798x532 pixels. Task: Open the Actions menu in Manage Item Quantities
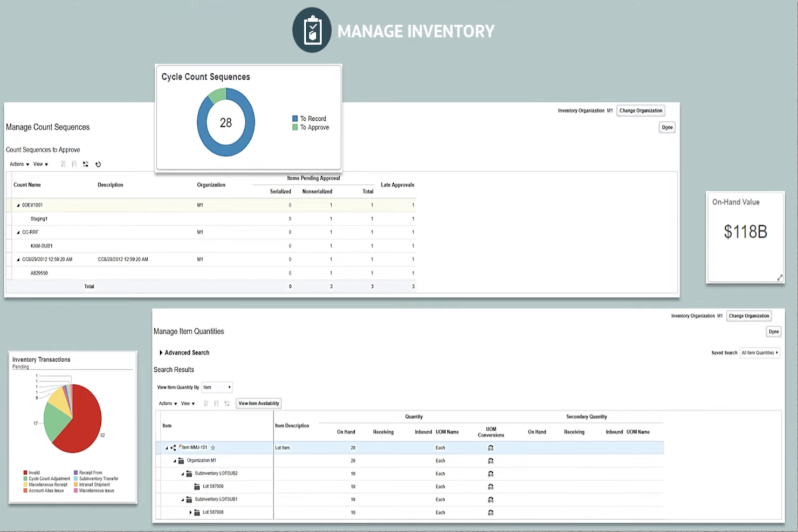(x=167, y=403)
